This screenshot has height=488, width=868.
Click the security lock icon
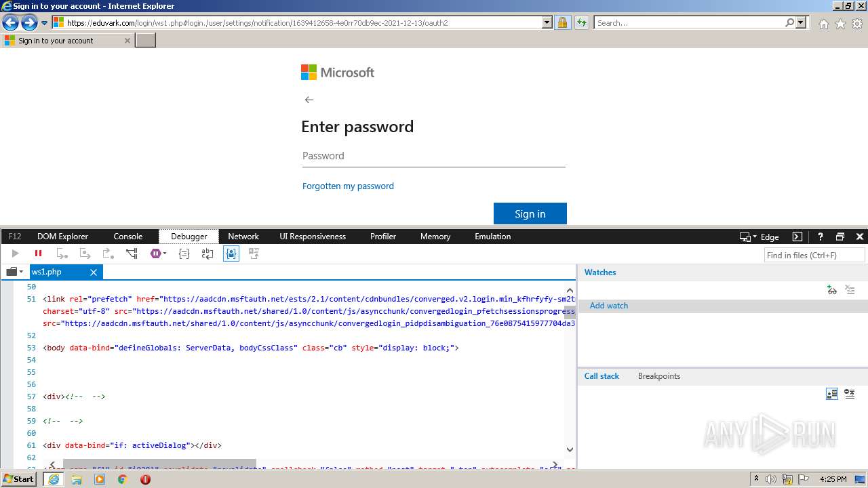[x=562, y=22]
